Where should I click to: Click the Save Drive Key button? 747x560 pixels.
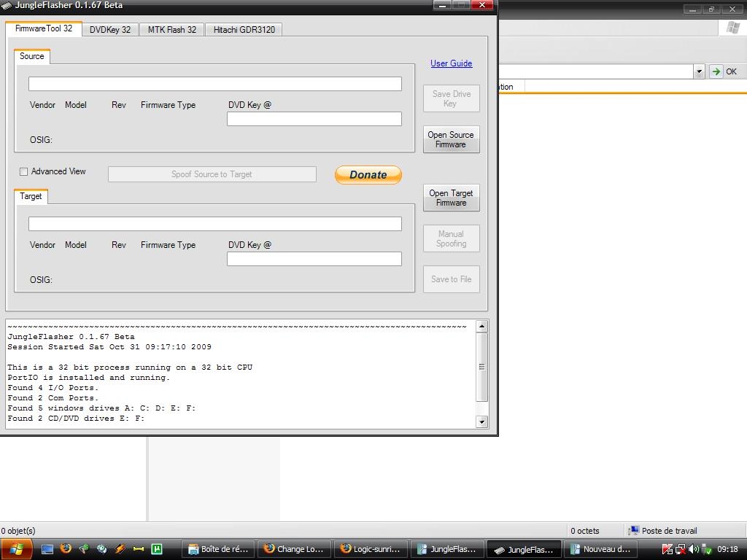click(451, 98)
